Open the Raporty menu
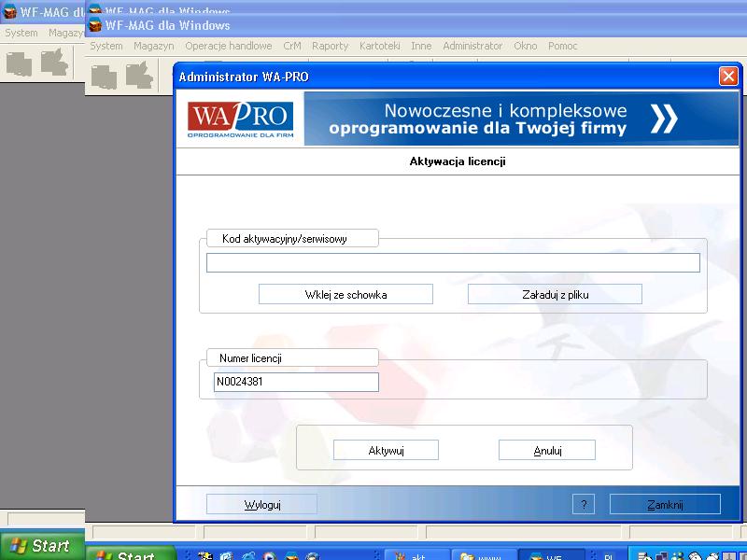The image size is (747, 560). click(331, 46)
